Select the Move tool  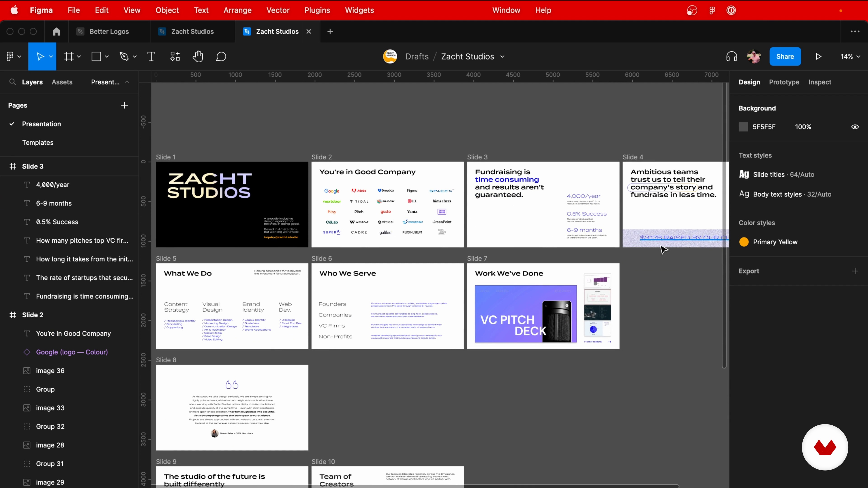pos(40,56)
